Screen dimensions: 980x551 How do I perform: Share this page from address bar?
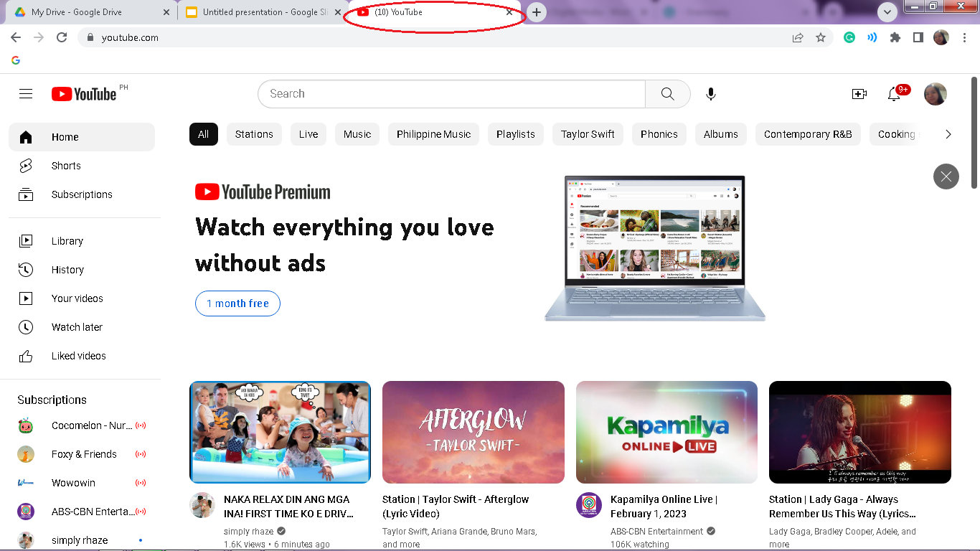pyautogui.click(x=798, y=37)
